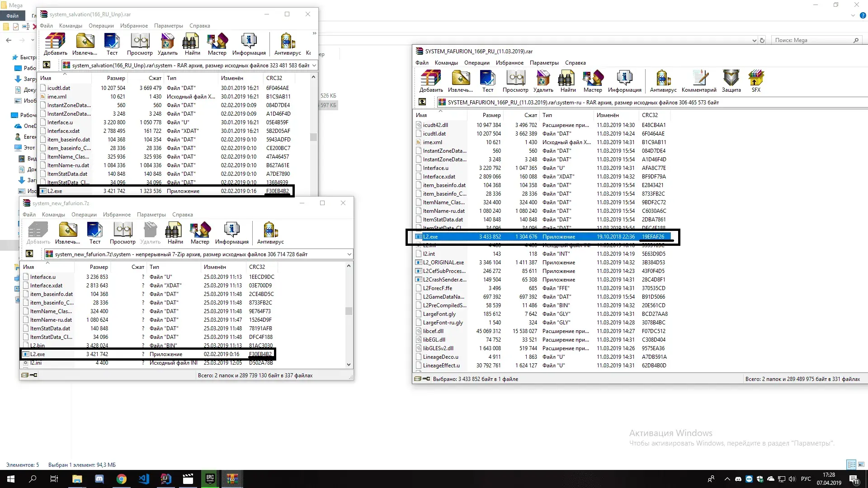Viewport: 868px width, 488px height.
Task: Open Discord from taskbar
Action: [99, 479]
